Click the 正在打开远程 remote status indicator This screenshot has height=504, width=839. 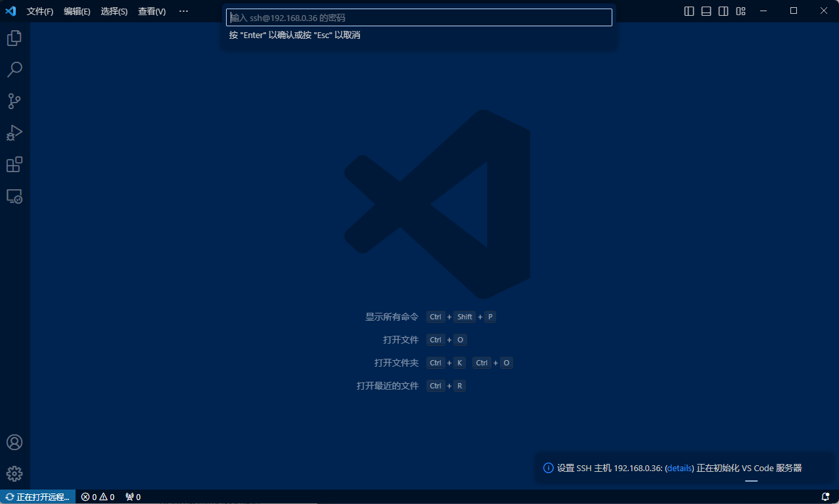click(x=37, y=497)
